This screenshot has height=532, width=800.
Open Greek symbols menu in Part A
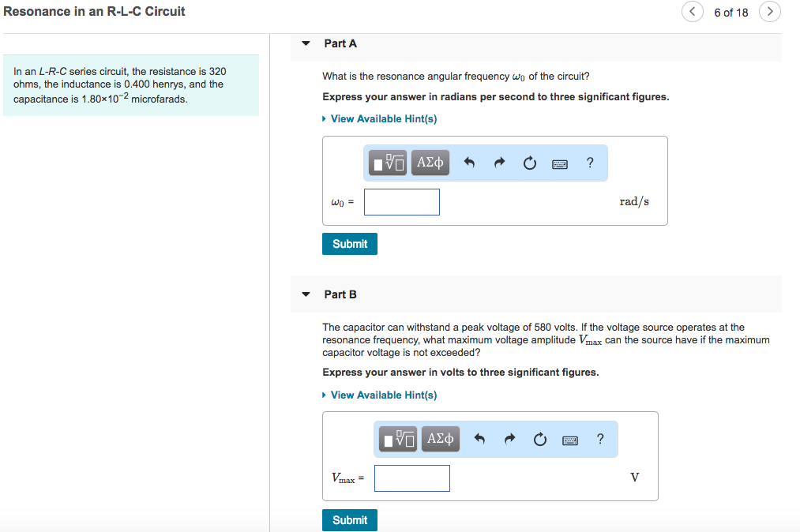[x=430, y=163]
